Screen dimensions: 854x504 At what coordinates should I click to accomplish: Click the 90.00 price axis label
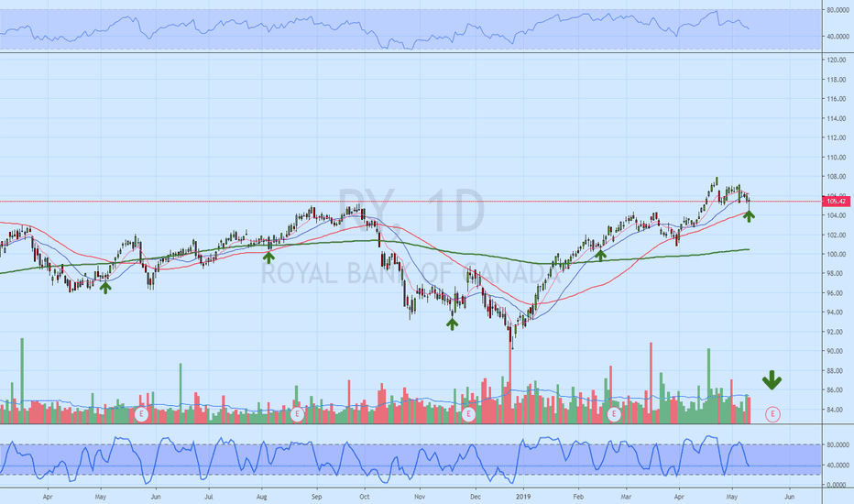837,352
